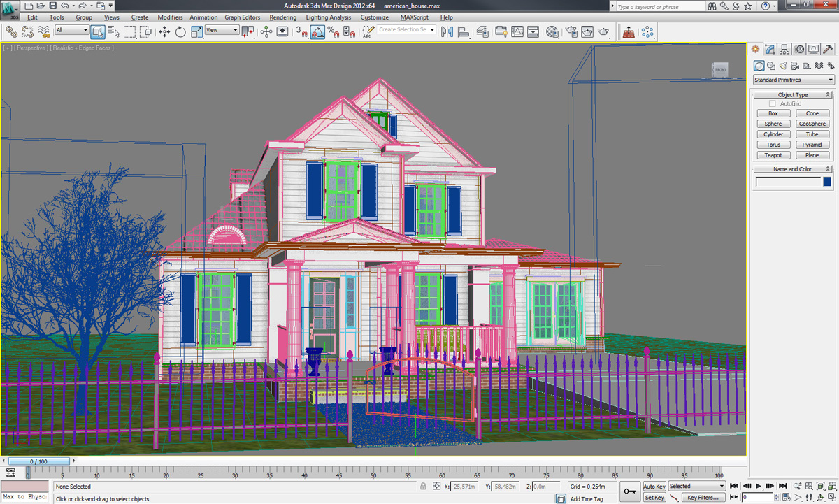Open the Graph Editors menu
Screen dimensions: 839x504
[x=243, y=17]
